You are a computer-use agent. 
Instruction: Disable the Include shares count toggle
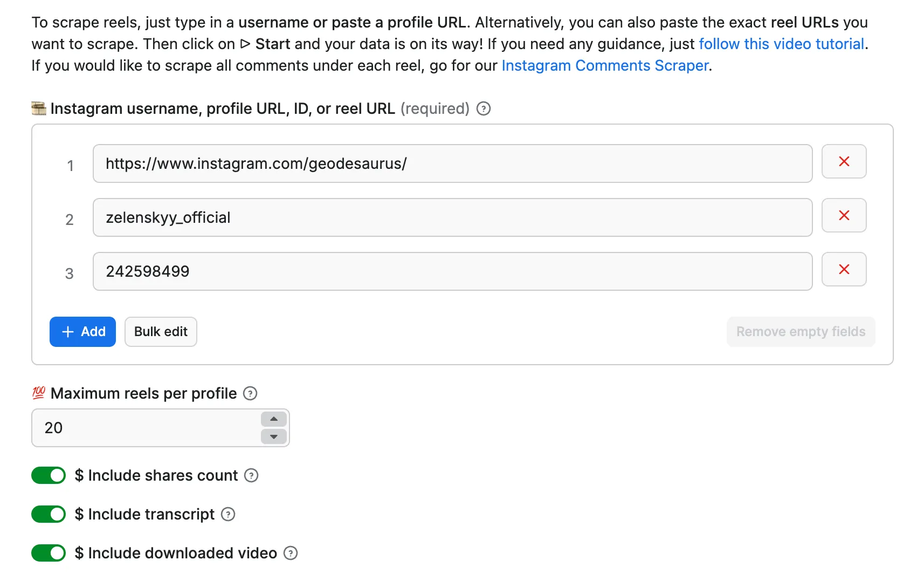click(x=48, y=476)
